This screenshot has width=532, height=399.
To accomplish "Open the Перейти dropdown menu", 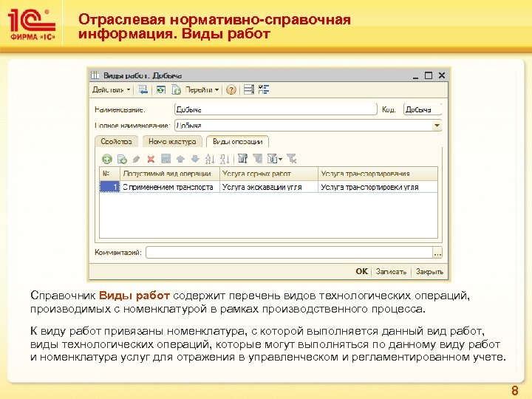I will pyautogui.click(x=202, y=90).
